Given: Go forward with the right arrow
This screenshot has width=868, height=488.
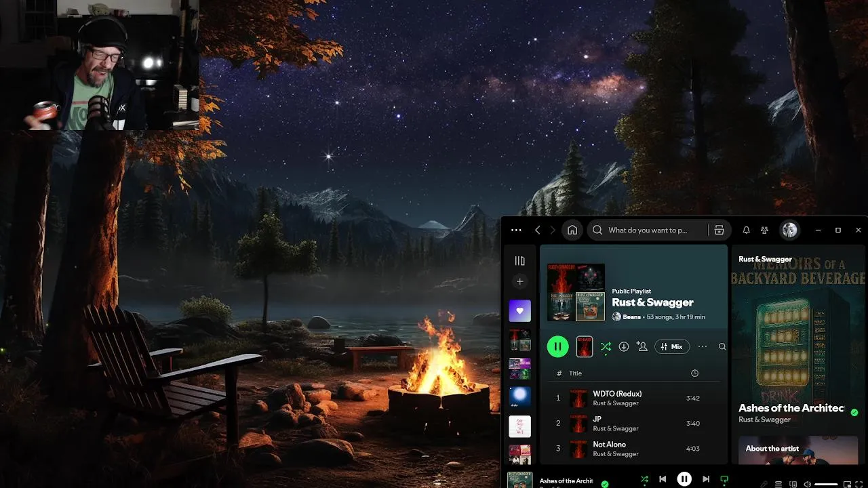Looking at the screenshot, I should (553, 230).
